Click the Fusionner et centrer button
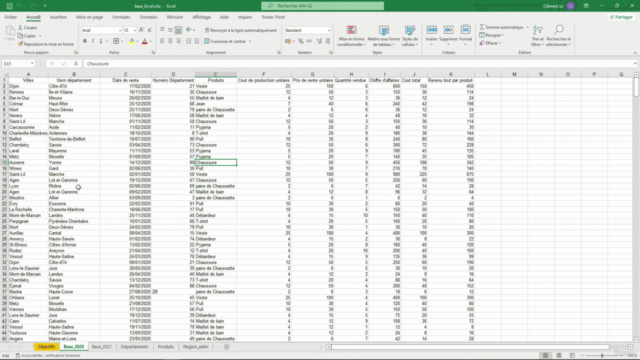The image size is (640, 360). click(225, 41)
